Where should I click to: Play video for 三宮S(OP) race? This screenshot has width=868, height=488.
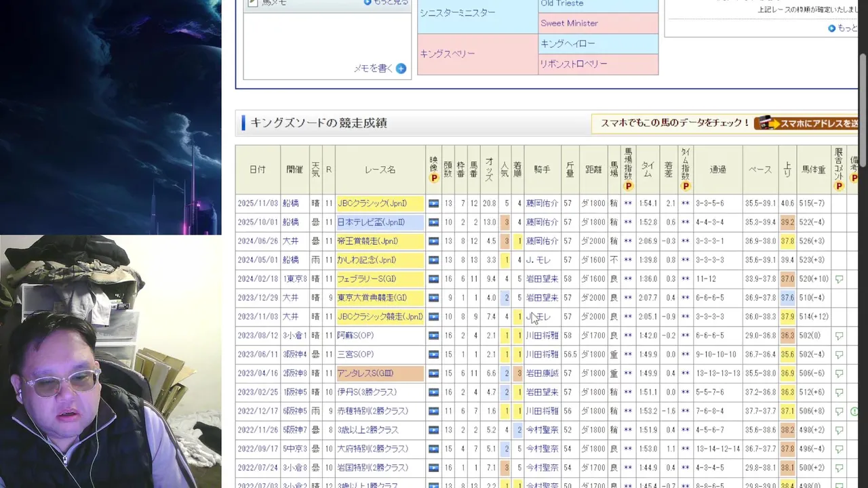point(433,354)
